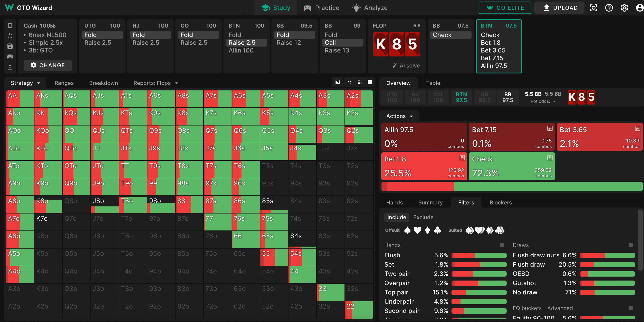Click the GO ELITE button
Viewport: 644px width, 322px height.
coord(505,8)
